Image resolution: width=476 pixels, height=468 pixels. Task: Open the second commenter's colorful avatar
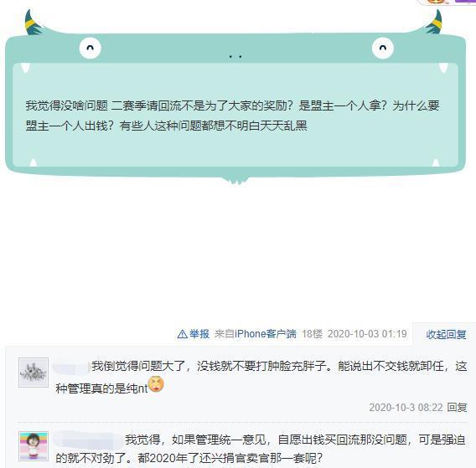34,446
